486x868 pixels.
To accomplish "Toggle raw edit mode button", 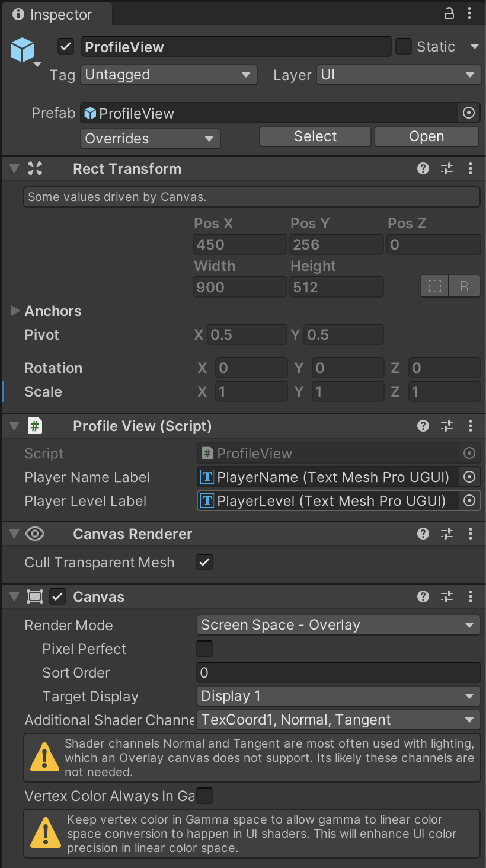I will pos(465,286).
